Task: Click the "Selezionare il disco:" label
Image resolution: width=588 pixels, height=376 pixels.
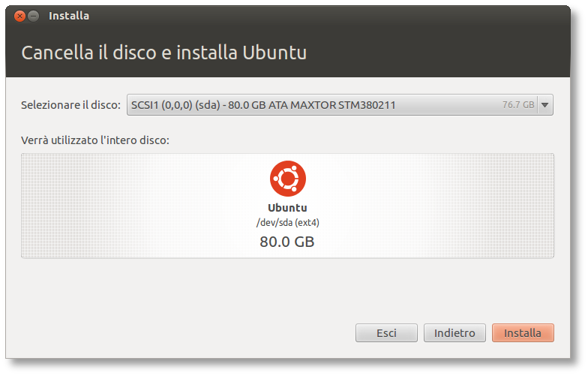Action: (x=70, y=105)
